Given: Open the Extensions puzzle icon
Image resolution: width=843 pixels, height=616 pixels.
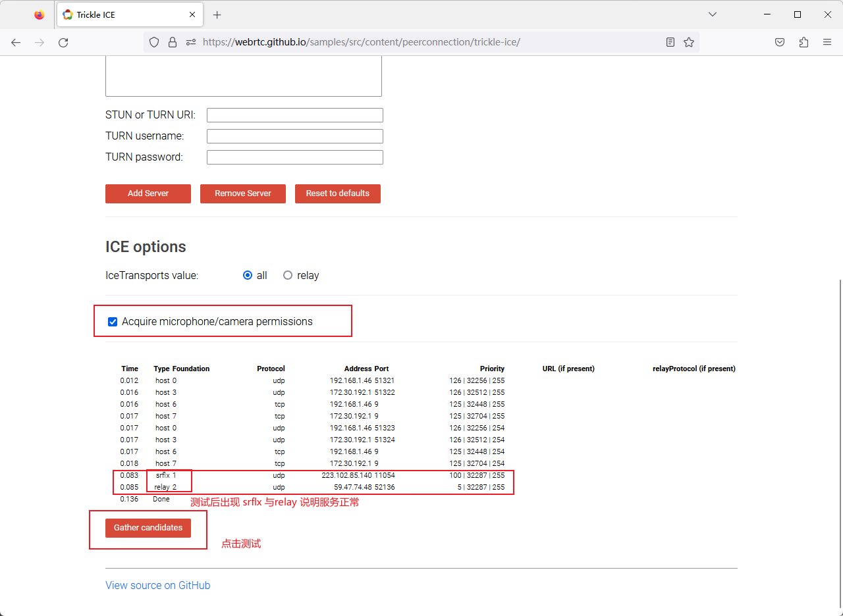Looking at the screenshot, I should pyautogui.click(x=803, y=42).
